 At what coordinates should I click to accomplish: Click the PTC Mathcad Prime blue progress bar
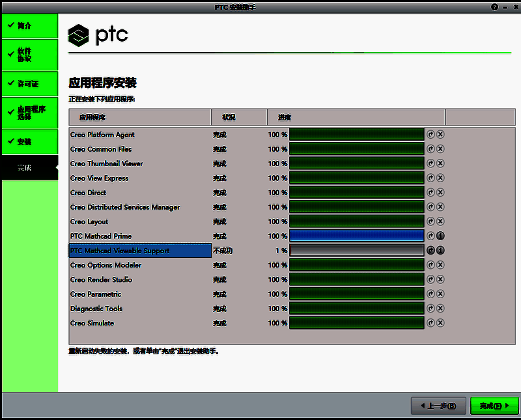click(357, 236)
